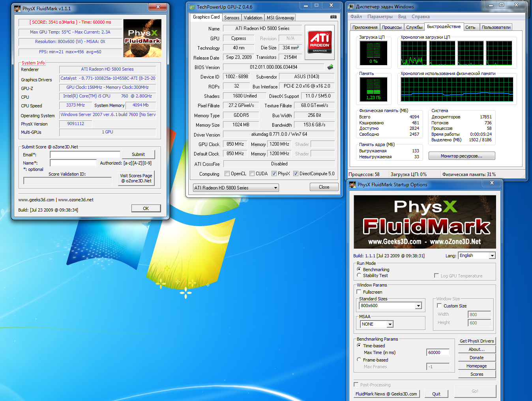532x401 pixels.
Task: Click the Homepage button
Action: click(477, 366)
